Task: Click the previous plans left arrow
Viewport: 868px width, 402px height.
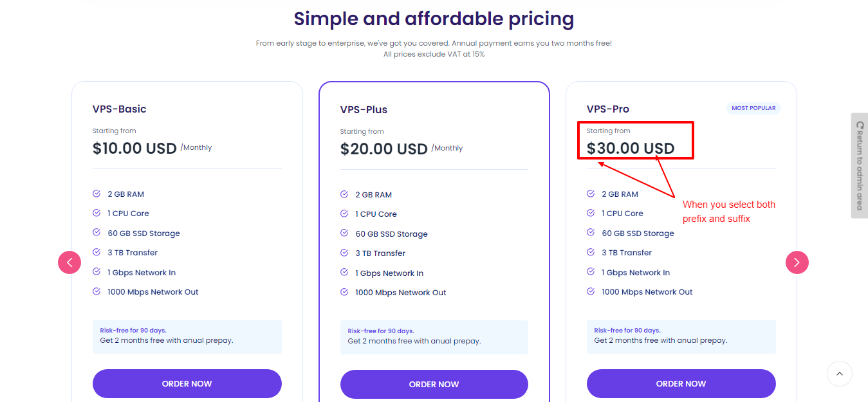Action: [x=69, y=262]
